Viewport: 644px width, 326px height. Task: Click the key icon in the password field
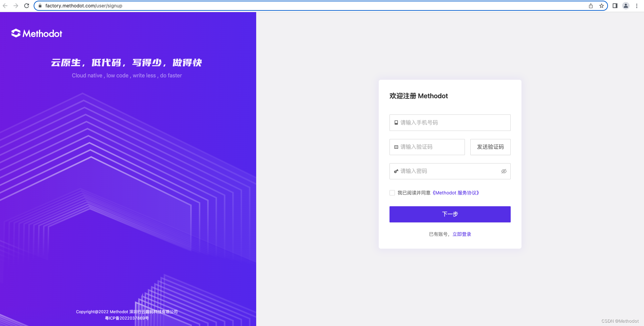tap(396, 171)
